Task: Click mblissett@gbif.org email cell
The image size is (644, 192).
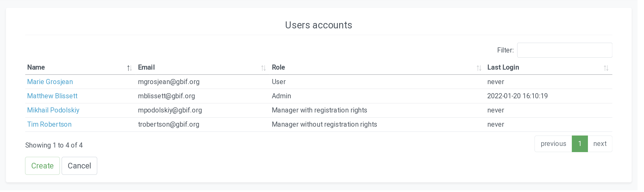Action: click(166, 96)
